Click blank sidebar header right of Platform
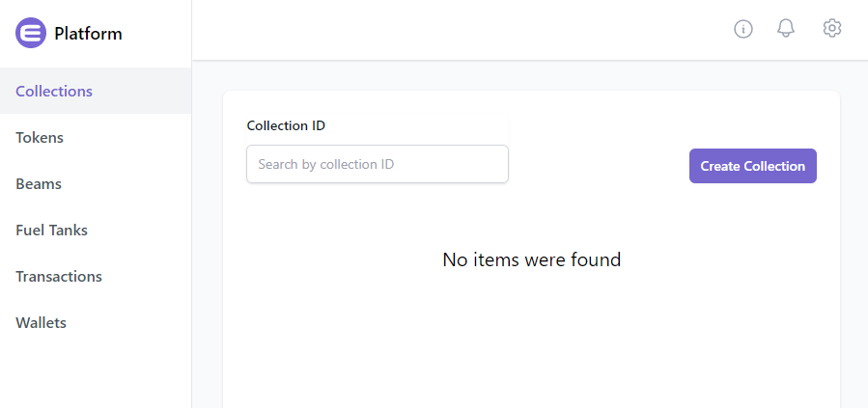 point(159,34)
